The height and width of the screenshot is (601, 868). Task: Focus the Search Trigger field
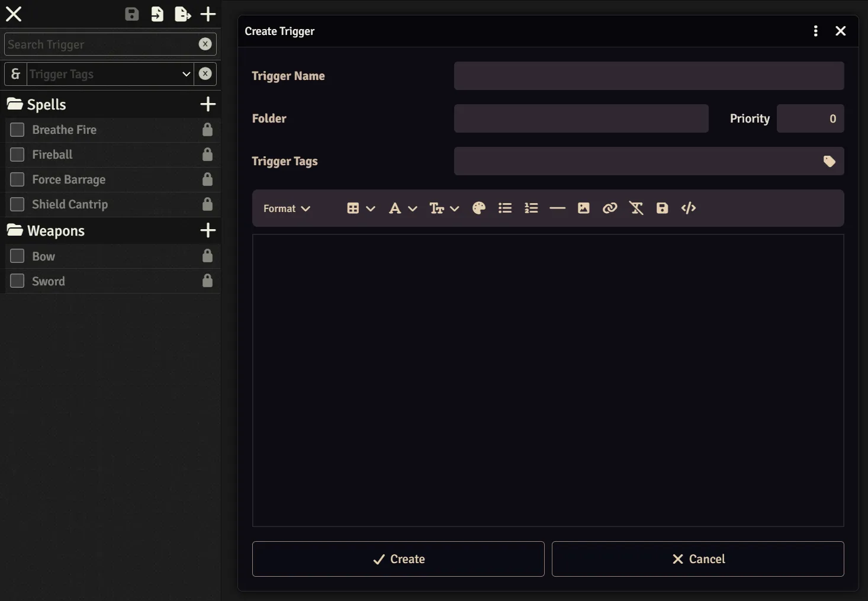pos(101,44)
